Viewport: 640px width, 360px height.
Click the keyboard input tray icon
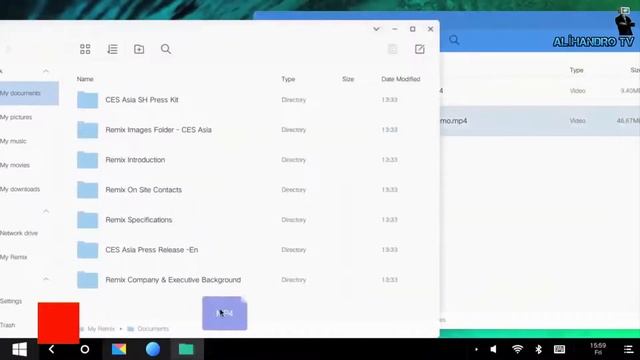[x=560, y=349]
